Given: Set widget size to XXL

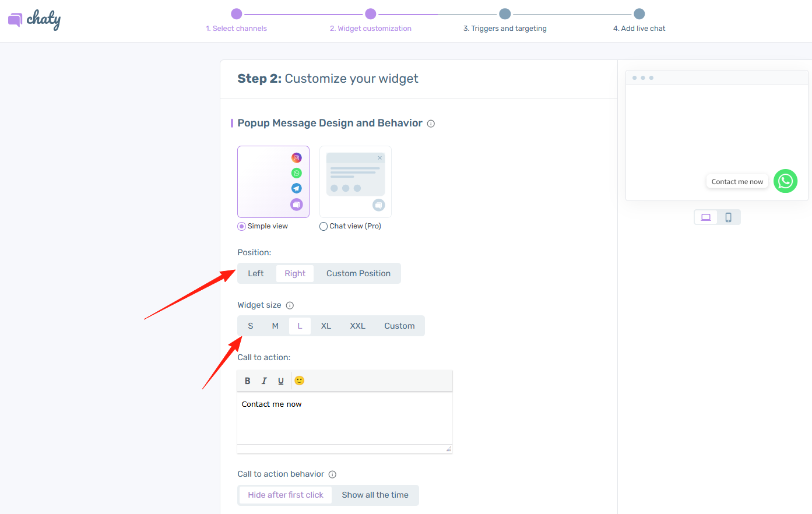Looking at the screenshot, I should (x=358, y=326).
